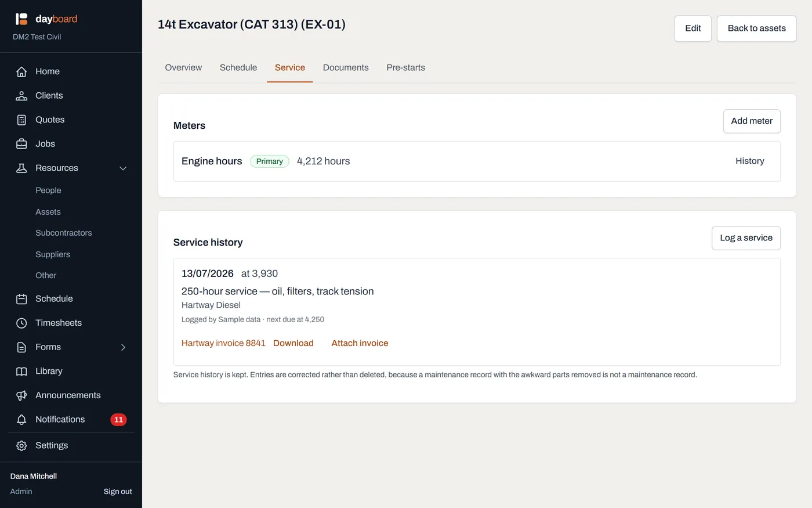Collapse the Resources section chevron
This screenshot has height=508, width=812.
(123, 168)
